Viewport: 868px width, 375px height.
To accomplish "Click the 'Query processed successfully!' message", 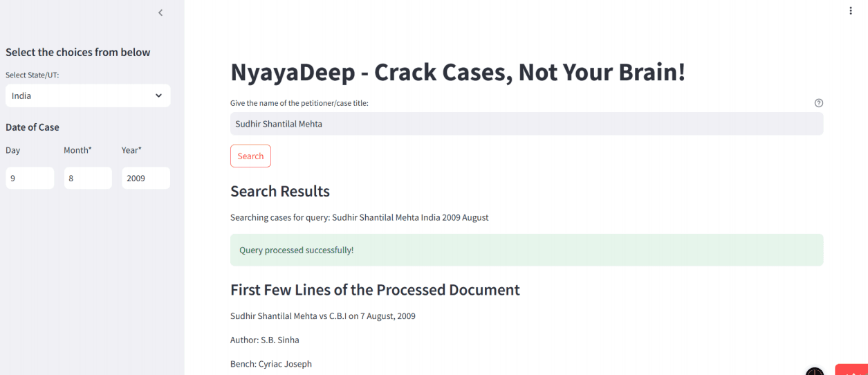I will tap(526, 250).
